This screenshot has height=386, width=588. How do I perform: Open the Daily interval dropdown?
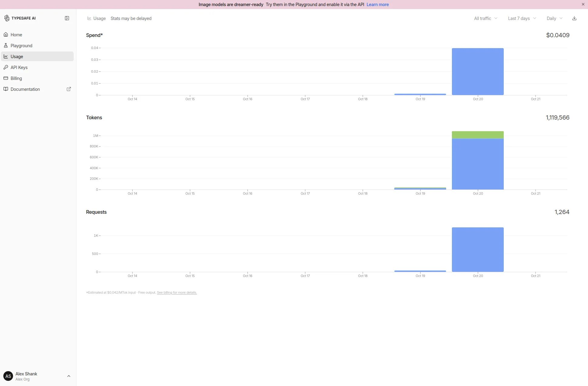point(554,18)
